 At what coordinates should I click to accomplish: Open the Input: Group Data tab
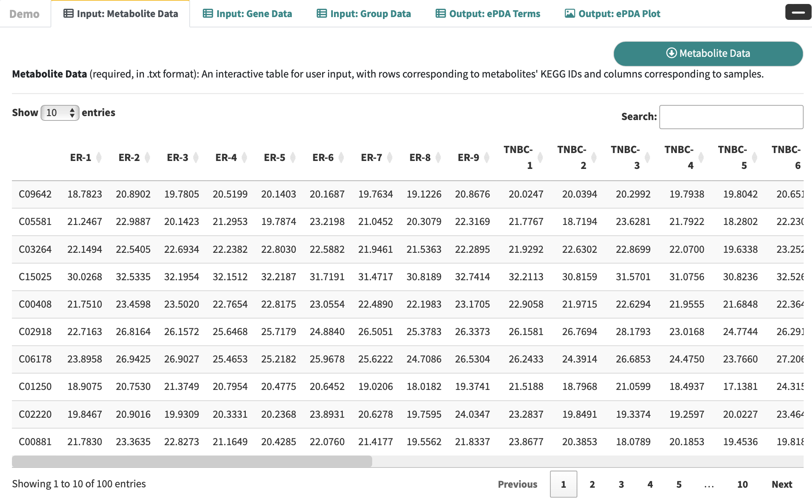tap(364, 14)
